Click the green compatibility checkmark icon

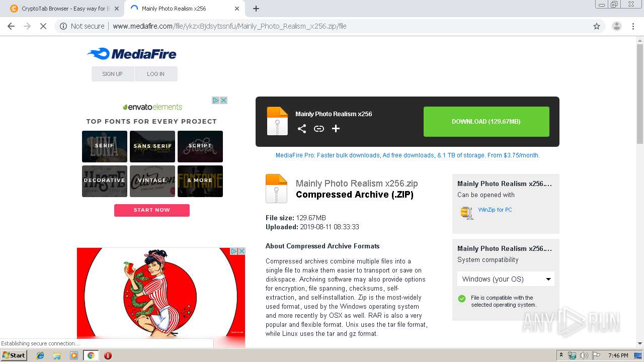pos(462,299)
